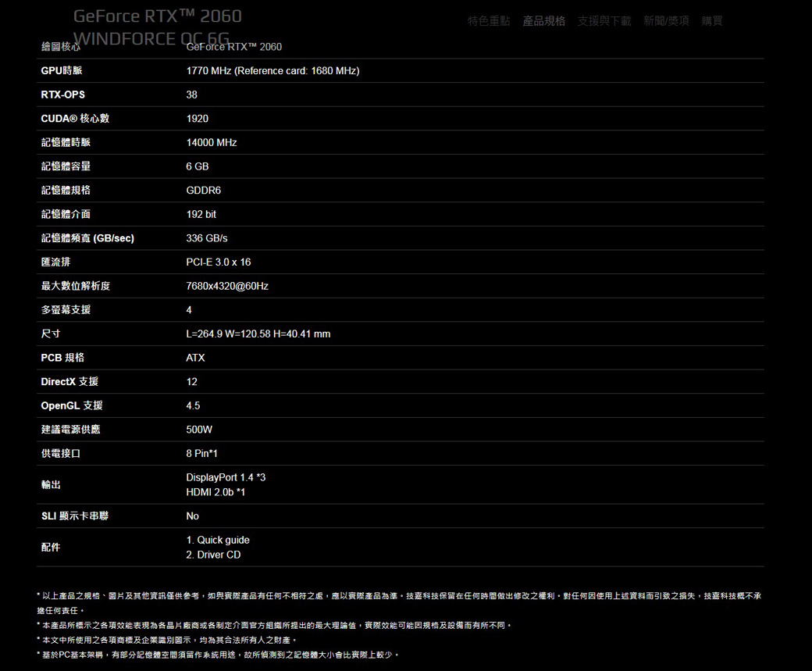Click the DirectX 支援 row label
The height and width of the screenshot is (671, 812).
pos(69,382)
